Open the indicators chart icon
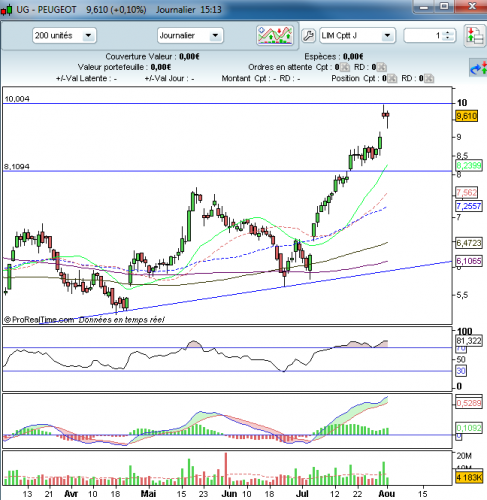This screenshot has width=487, height=500. (275, 35)
